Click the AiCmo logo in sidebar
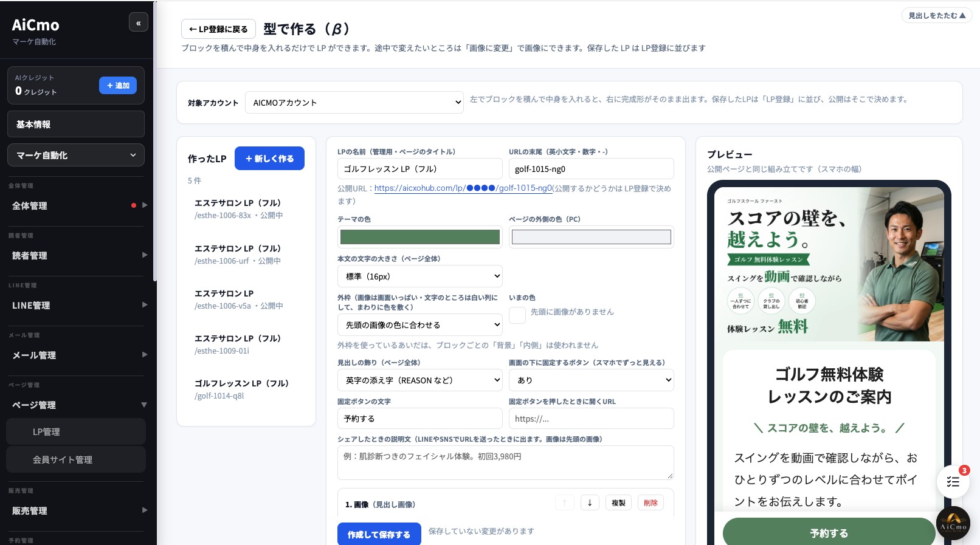Viewport: 980px width, 545px height. click(x=36, y=25)
